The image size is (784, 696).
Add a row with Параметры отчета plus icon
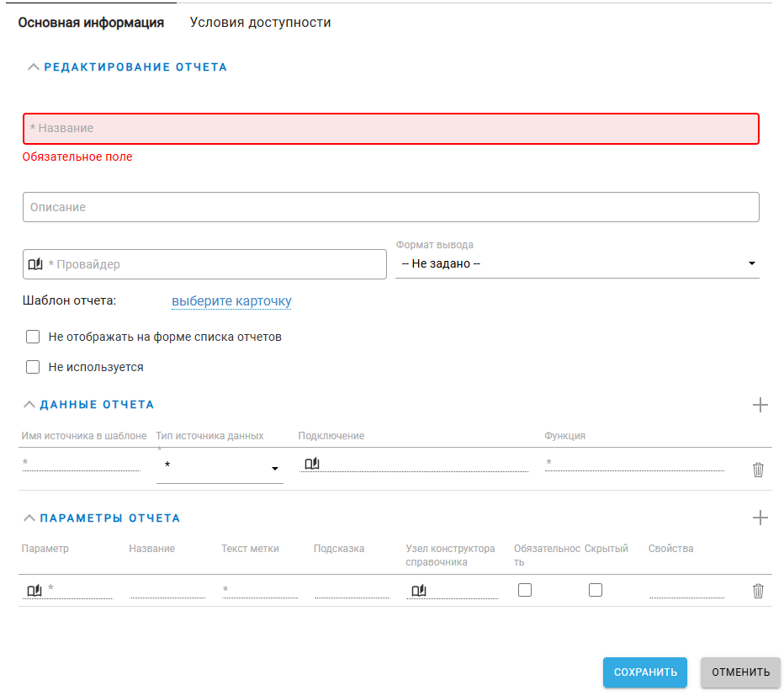click(x=760, y=518)
